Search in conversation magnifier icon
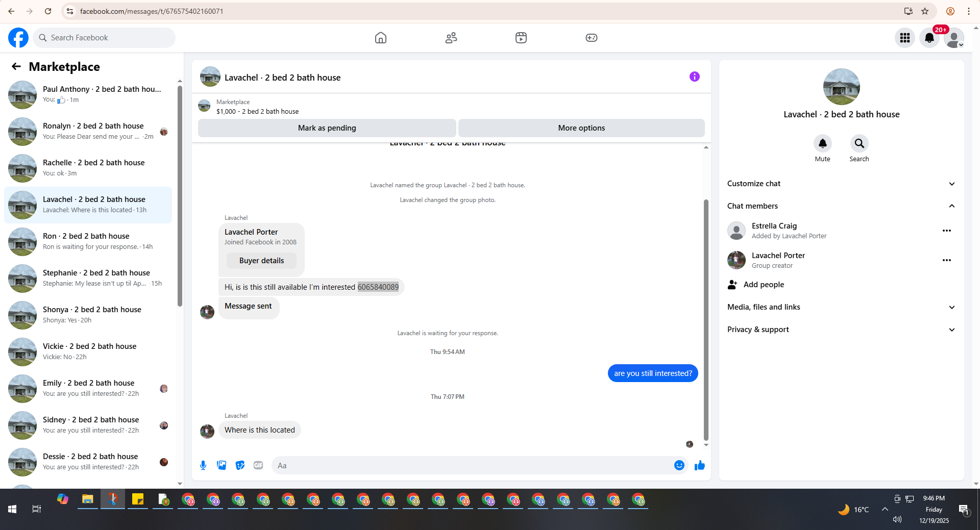Viewport: 980px width, 530px height. 860,143
